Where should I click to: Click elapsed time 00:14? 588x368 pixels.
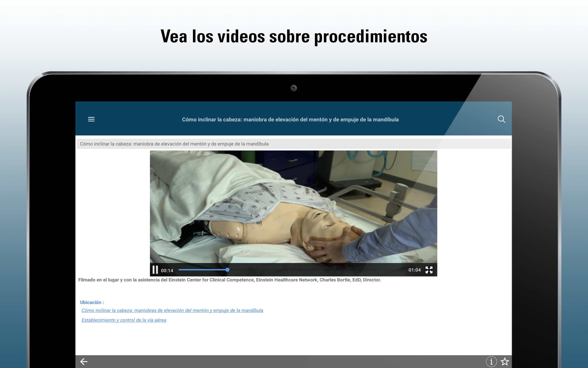click(167, 270)
